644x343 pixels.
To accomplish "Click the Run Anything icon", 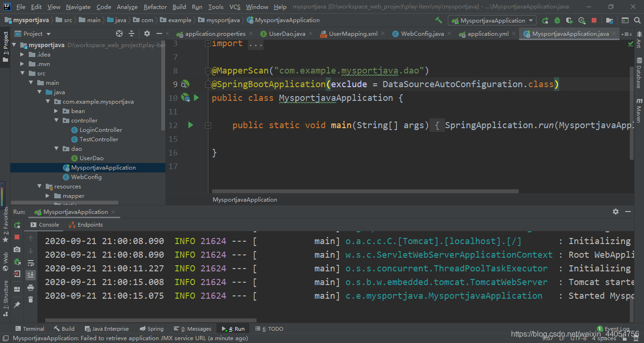I will [x=625, y=20].
